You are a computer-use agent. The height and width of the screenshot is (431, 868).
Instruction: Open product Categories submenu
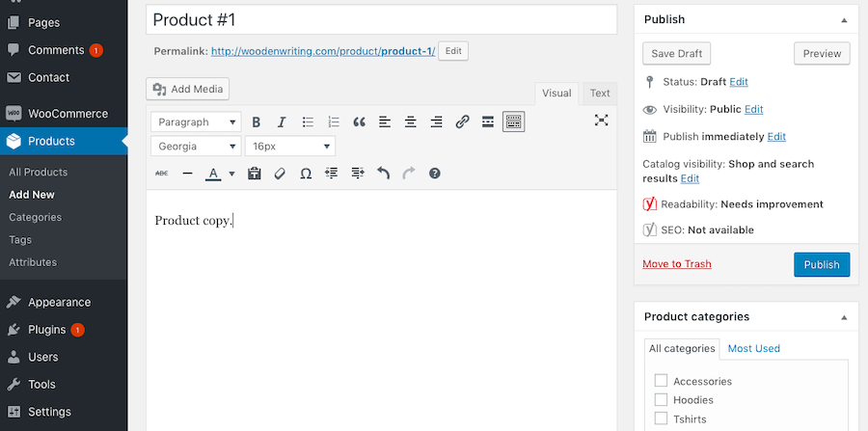point(36,218)
